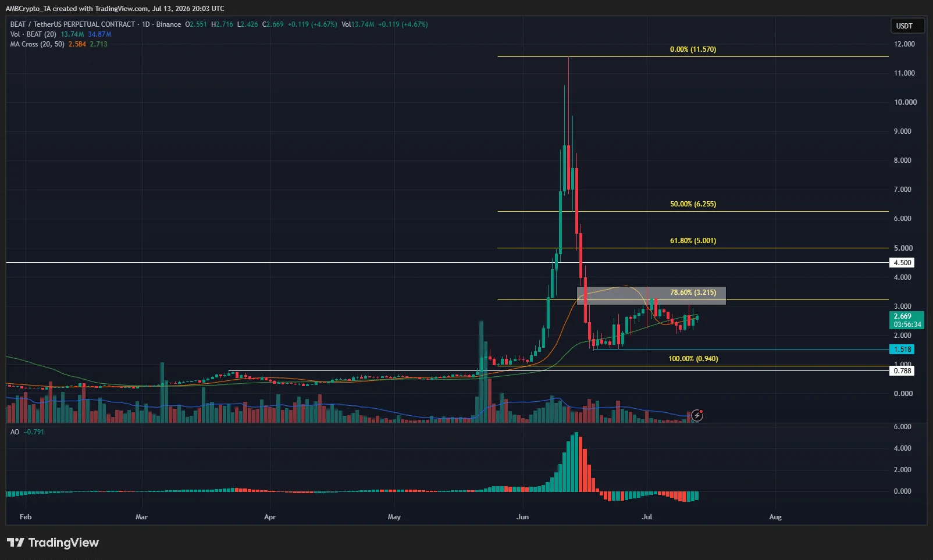Image resolution: width=933 pixels, height=560 pixels.
Task: Click the 1.518 blue price label
Action: click(902, 349)
